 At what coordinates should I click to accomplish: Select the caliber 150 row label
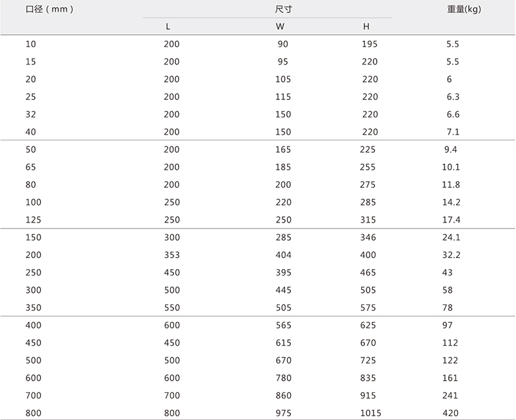tap(34, 237)
